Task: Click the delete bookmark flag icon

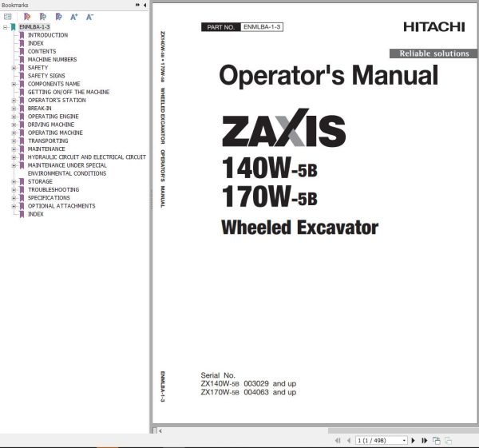Action: (27, 17)
